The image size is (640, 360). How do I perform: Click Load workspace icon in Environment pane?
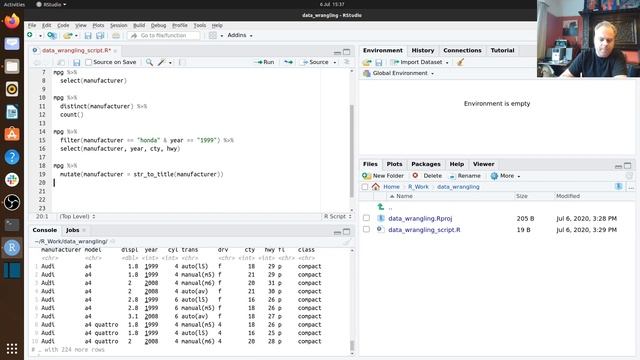[367, 62]
